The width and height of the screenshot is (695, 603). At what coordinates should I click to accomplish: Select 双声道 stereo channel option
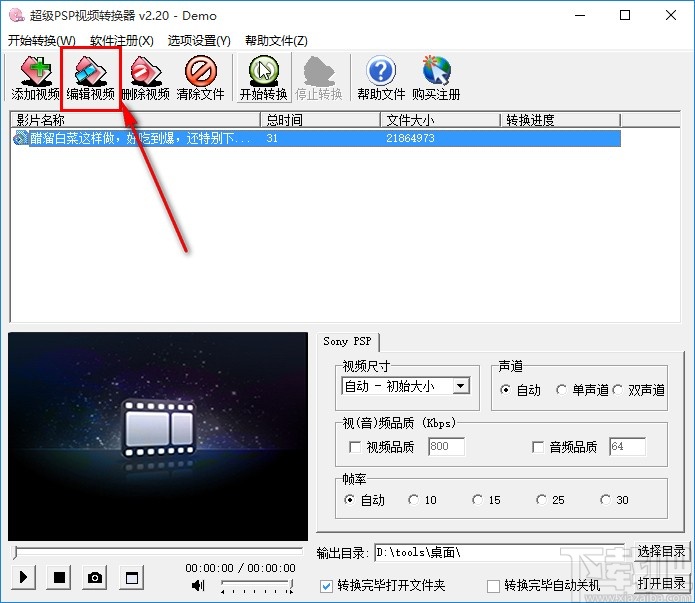click(617, 390)
